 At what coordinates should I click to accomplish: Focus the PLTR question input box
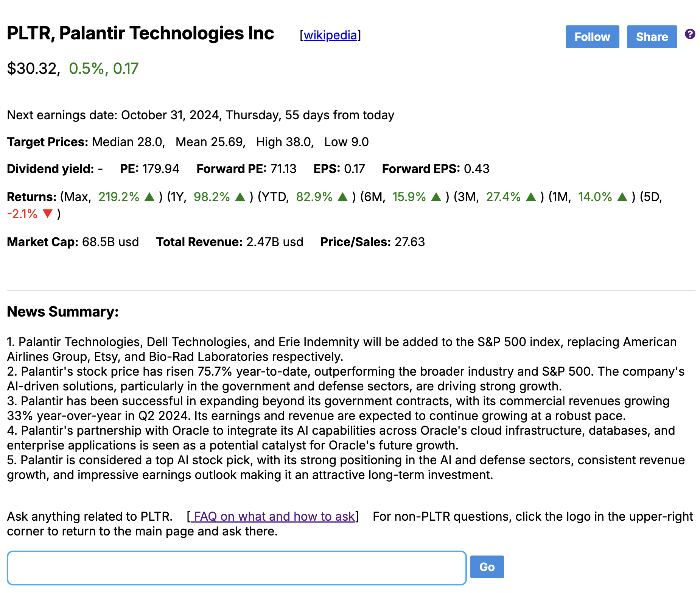pos(236,568)
